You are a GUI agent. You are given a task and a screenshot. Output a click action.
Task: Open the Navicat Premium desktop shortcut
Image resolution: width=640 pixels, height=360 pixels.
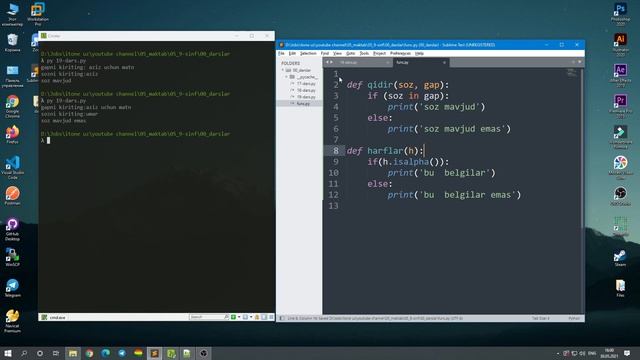click(12, 321)
